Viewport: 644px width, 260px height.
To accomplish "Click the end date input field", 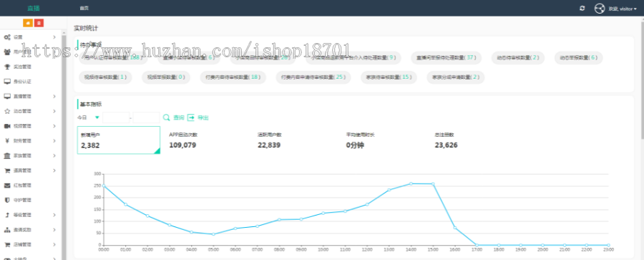I will (x=146, y=117).
